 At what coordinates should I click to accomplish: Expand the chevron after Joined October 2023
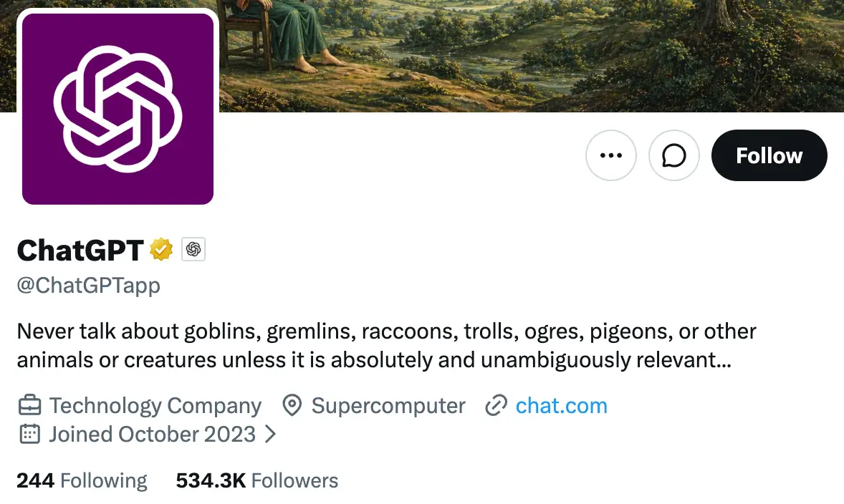tap(271, 434)
